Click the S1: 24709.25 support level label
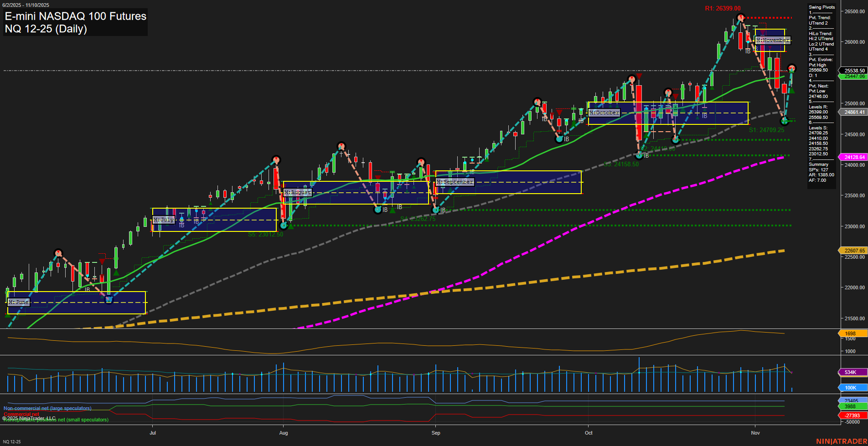This screenshot has width=868, height=446. pyautogui.click(x=767, y=129)
